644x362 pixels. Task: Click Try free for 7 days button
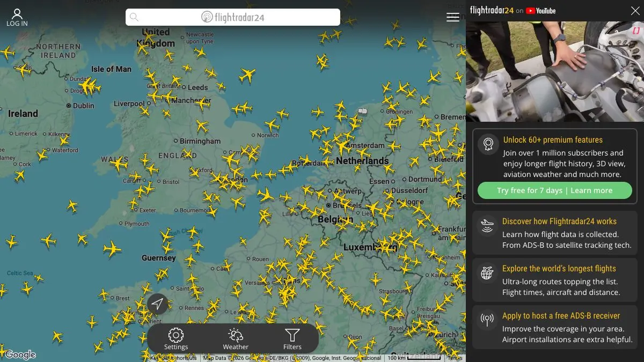(x=554, y=190)
